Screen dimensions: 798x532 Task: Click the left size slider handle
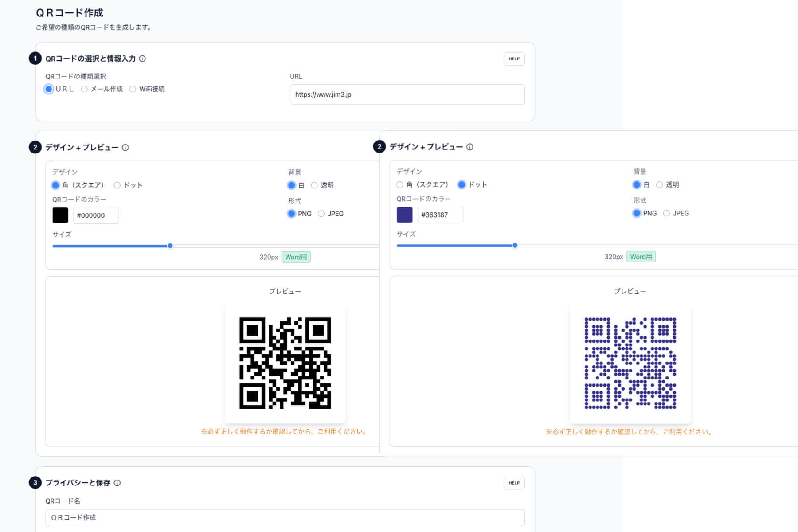click(170, 246)
